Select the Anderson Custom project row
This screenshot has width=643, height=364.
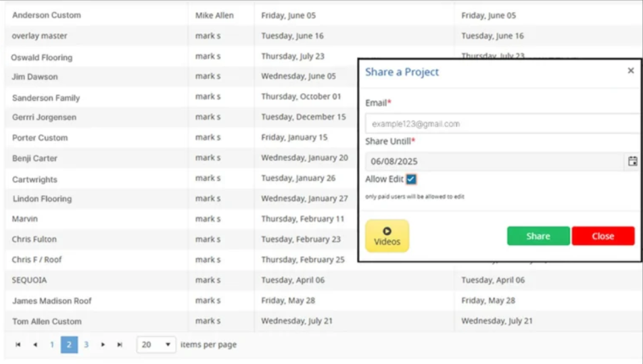click(x=47, y=15)
